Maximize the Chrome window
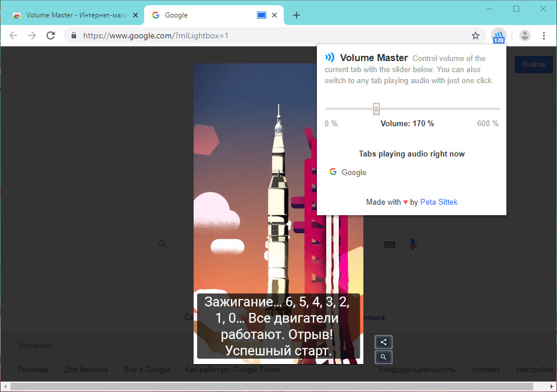Image resolution: width=557 pixels, height=392 pixels. coord(516,9)
